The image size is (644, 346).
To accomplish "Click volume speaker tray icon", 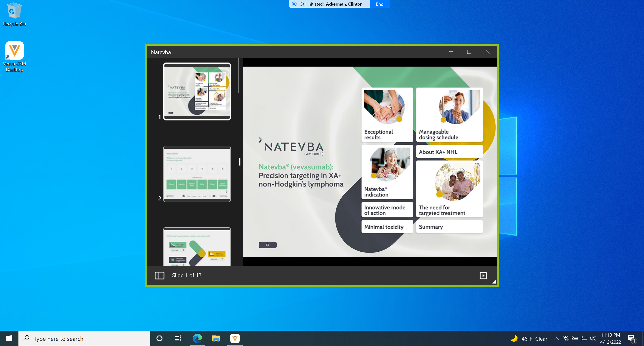I will pos(593,339).
